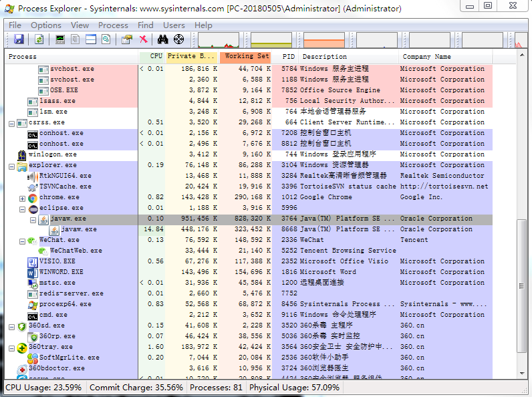The height and width of the screenshot is (397, 532).
Task: Collapse the 360sd.exe tree node
Action: 11,327
